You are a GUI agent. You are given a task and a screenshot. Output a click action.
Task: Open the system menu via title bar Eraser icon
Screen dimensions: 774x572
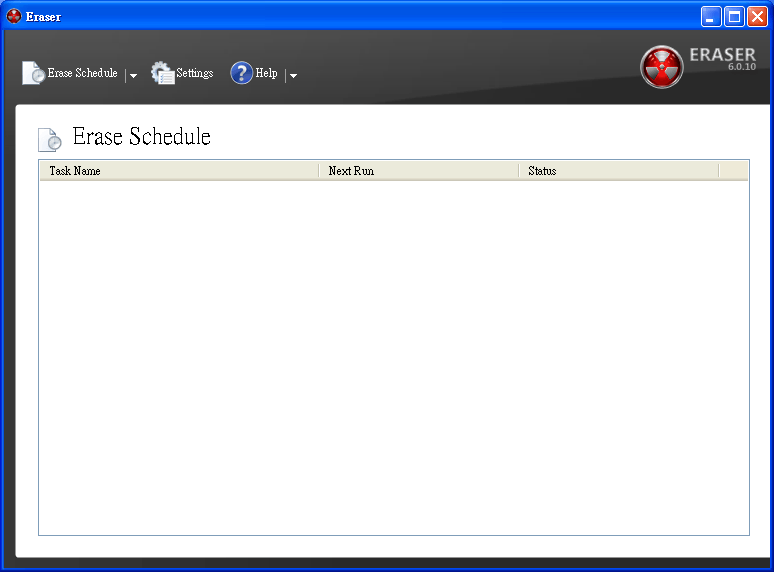pos(14,16)
